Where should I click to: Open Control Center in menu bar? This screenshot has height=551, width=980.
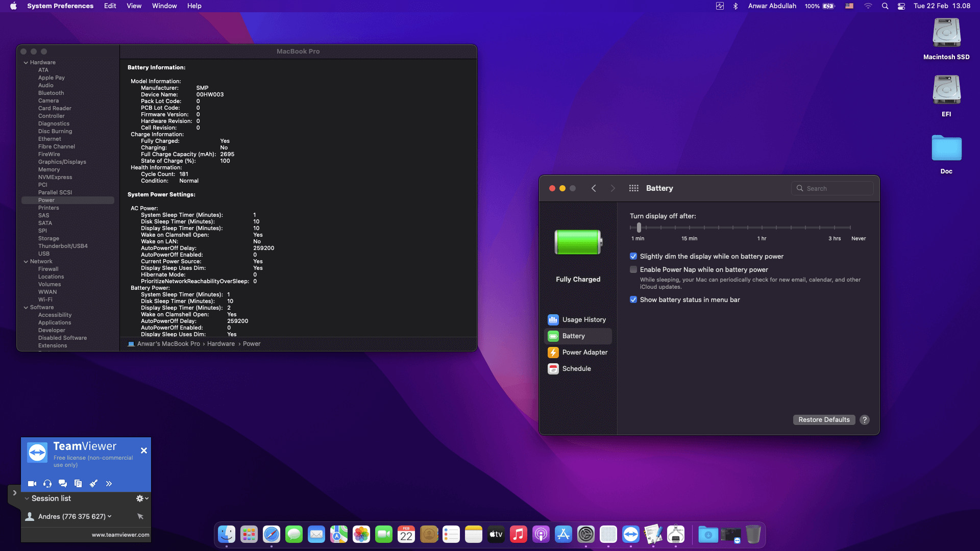(901, 6)
